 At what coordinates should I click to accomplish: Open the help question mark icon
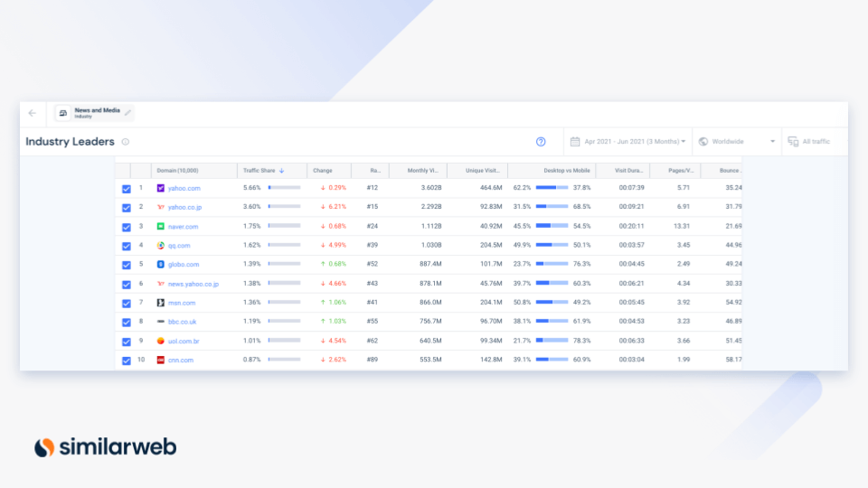click(541, 142)
